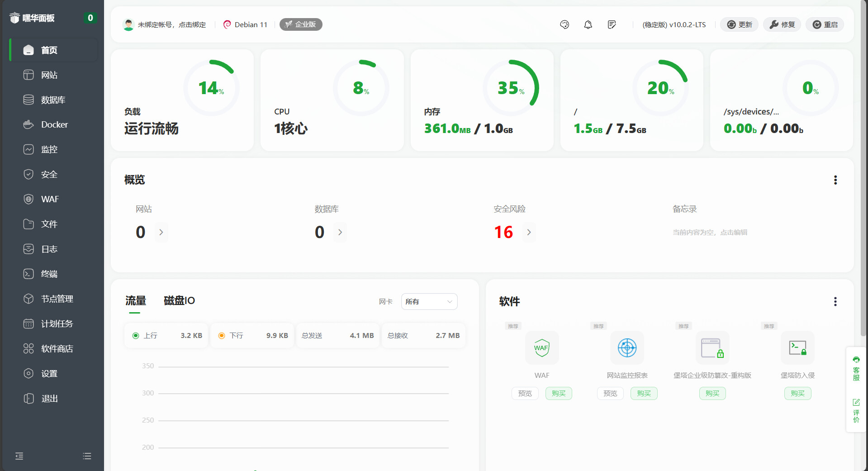Open the WAF software icon
The image size is (868, 471).
tap(541, 347)
